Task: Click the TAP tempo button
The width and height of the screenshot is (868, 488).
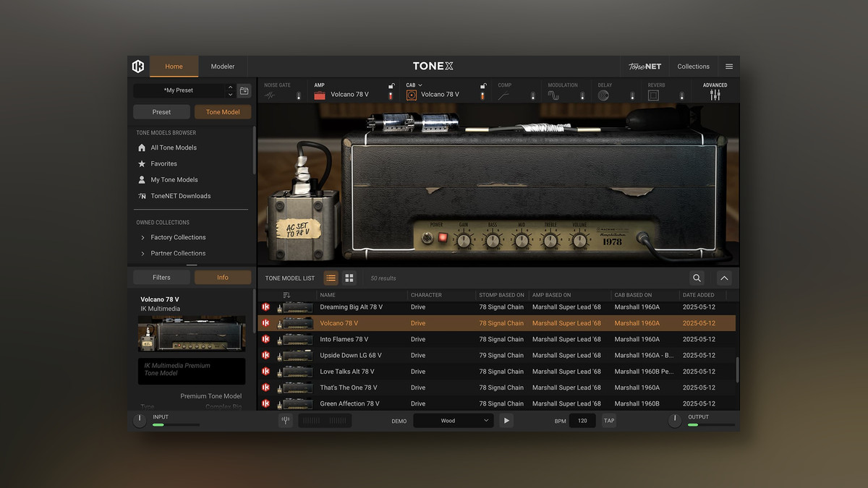Action: pos(609,421)
